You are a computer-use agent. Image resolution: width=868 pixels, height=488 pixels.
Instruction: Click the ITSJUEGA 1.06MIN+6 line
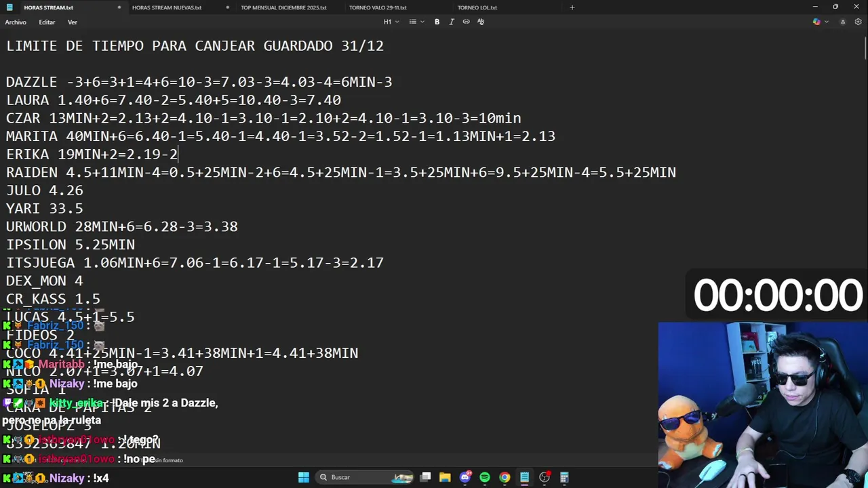pos(195,263)
